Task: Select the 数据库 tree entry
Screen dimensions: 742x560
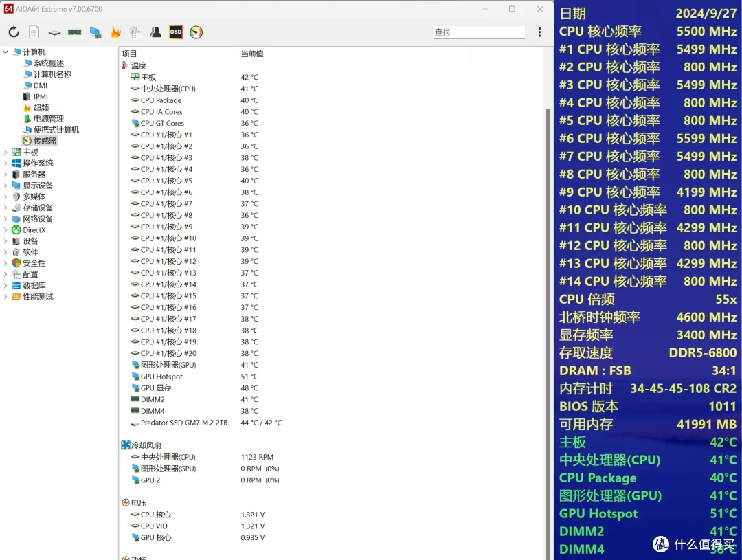Action: (x=29, y=285)
